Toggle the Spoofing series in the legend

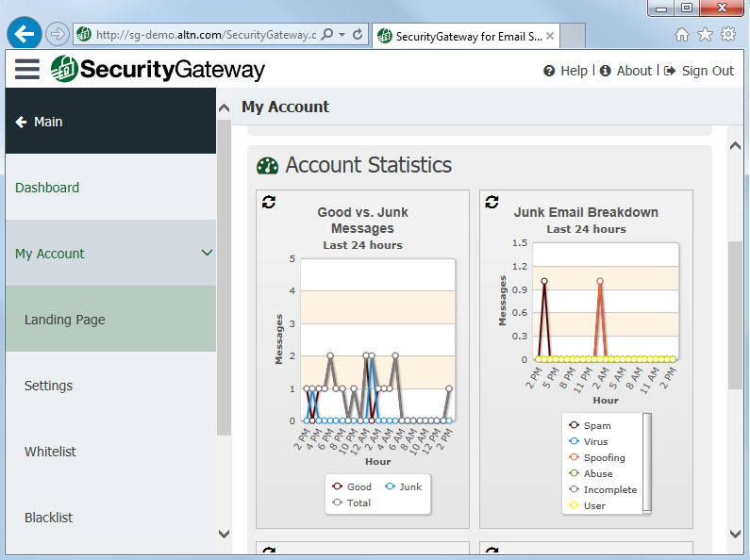(597, 457)
